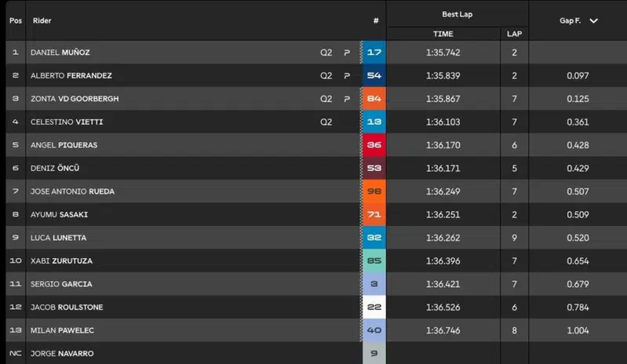
Task: Expand Gap F. dropdown chevron
Action: (x=594, y=20)
